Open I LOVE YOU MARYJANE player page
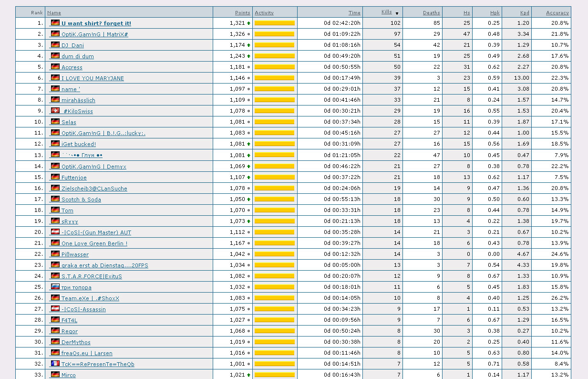Image resolution: width=588 pixels, height=379 pixels. tap(93, 78)
